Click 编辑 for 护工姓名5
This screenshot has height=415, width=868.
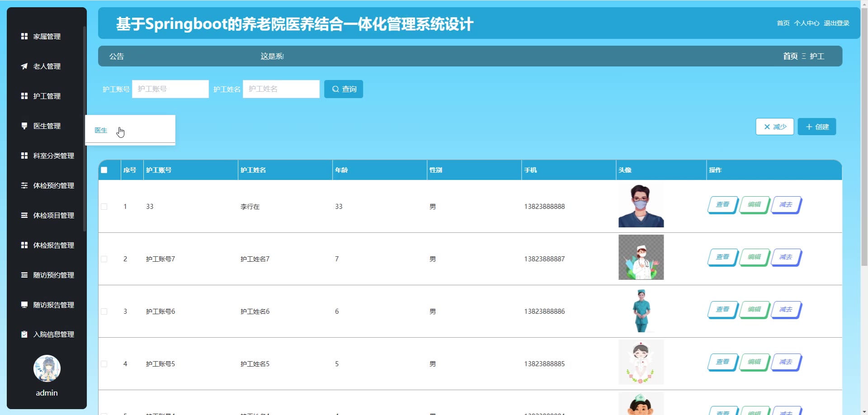754,362
